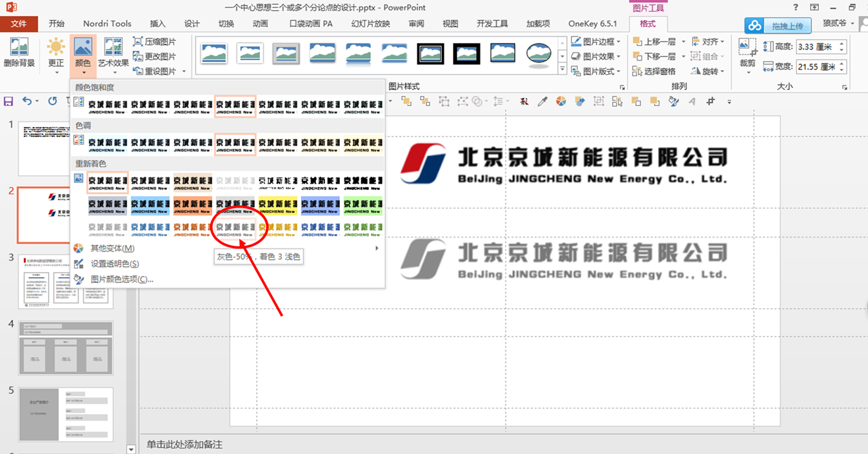The image size is (868, 454).
Task: Select the grayscale recolor swatch
Action: tap(150, 183)
